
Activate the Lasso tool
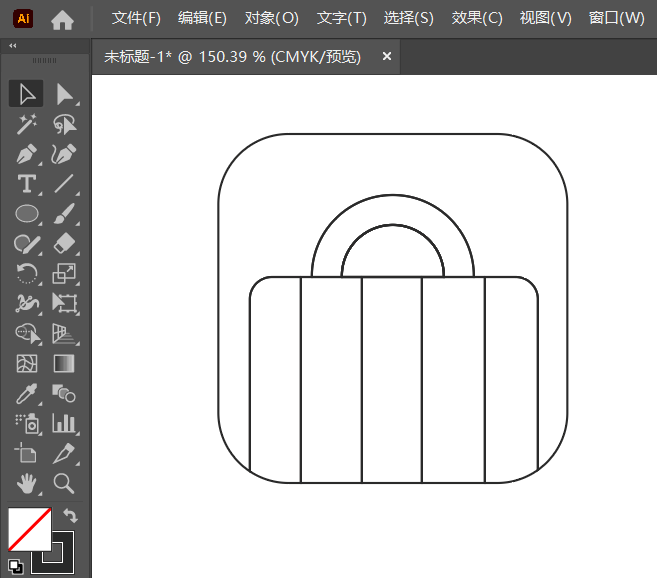(x=65, y=124)
